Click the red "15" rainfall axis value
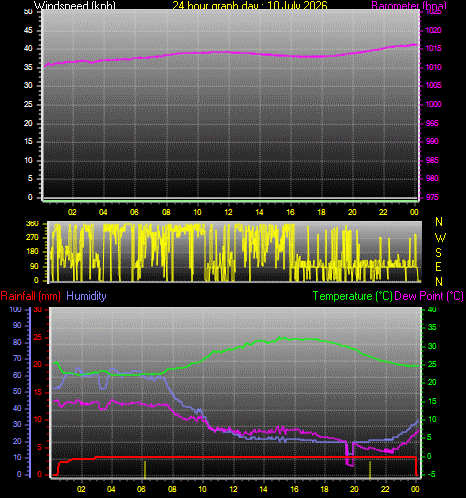Screen dimensions: 466x498 coord(38,393)
